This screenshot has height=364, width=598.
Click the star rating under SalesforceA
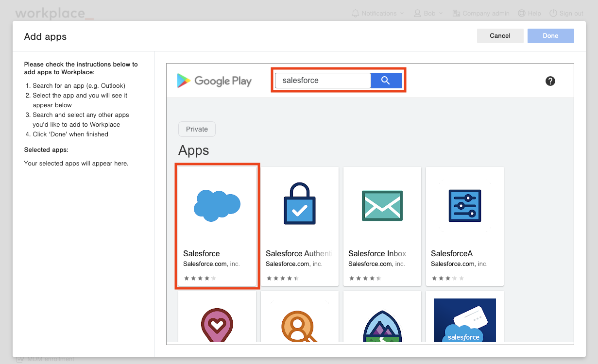448,278
